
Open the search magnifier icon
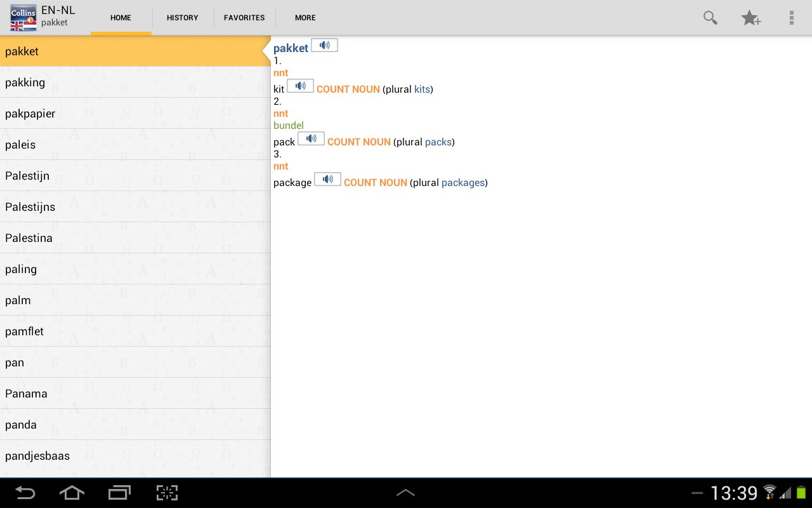[x=710, y=18]
